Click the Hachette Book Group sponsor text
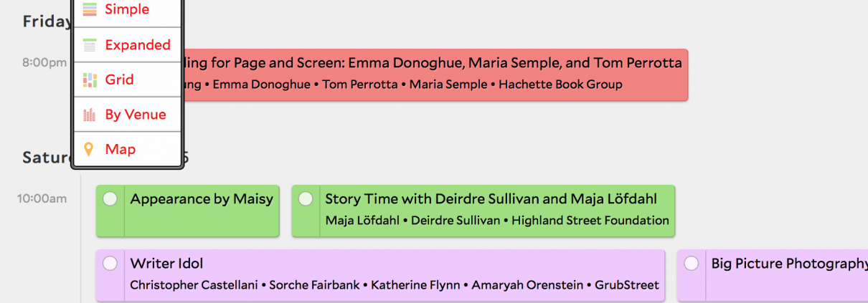Viewport: 868px width, 303px height. point(560,85)
